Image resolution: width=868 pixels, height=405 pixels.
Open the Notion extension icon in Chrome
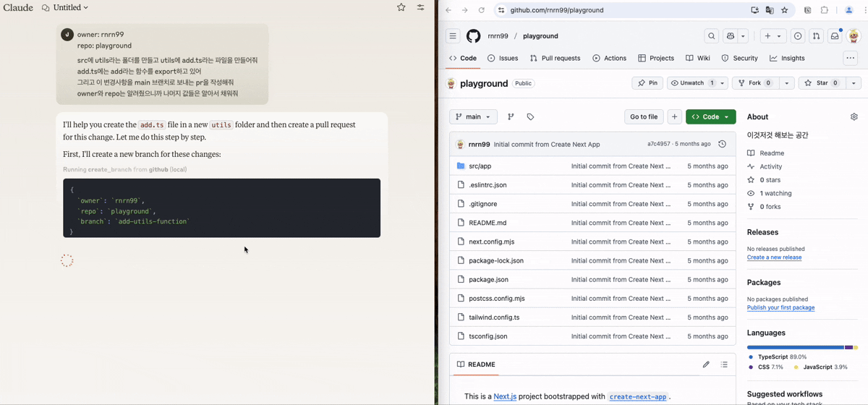click(x=808, y=10)
